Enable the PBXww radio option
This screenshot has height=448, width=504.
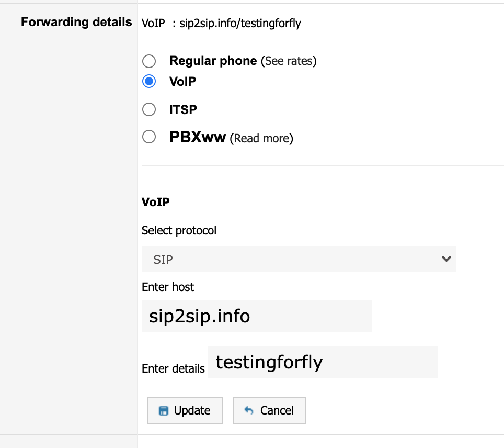[149, 137]
